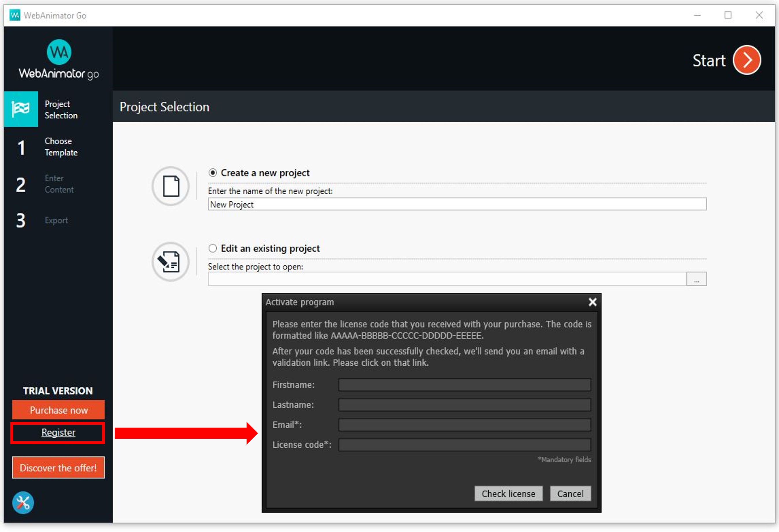Minimize the WebAnimator Go window
779x532 pixels.
click(x=697, y=15)
